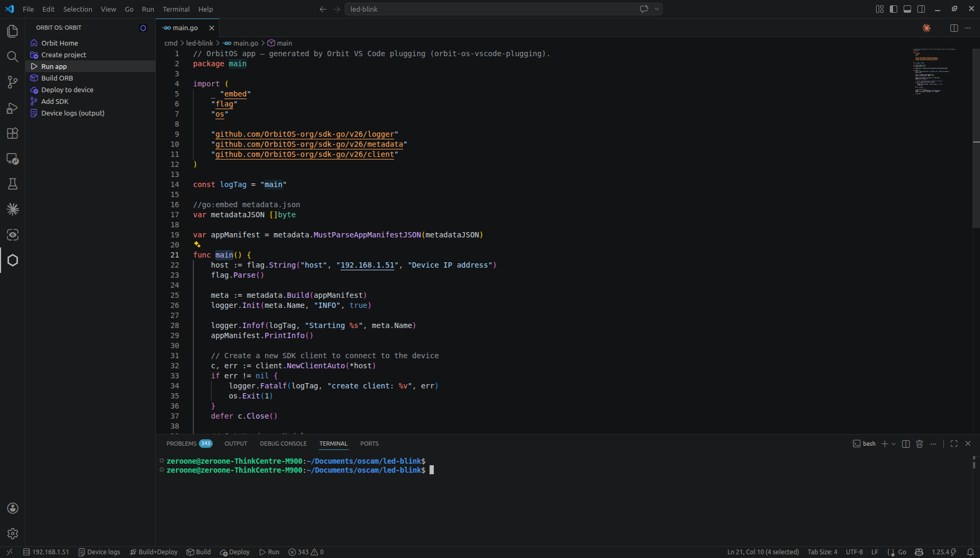Add a new terminal with plus icon

tap(885, 444)
